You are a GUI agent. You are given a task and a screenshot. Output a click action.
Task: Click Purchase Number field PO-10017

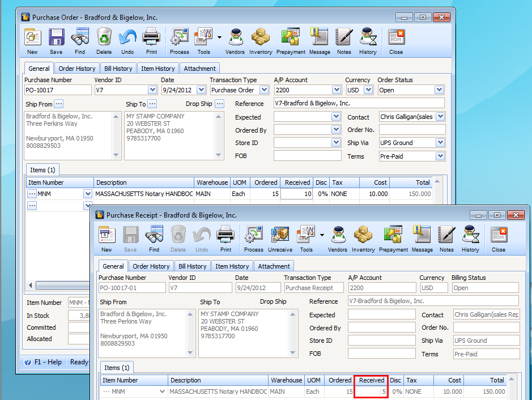pyautogui.click(x=58, y=90)
